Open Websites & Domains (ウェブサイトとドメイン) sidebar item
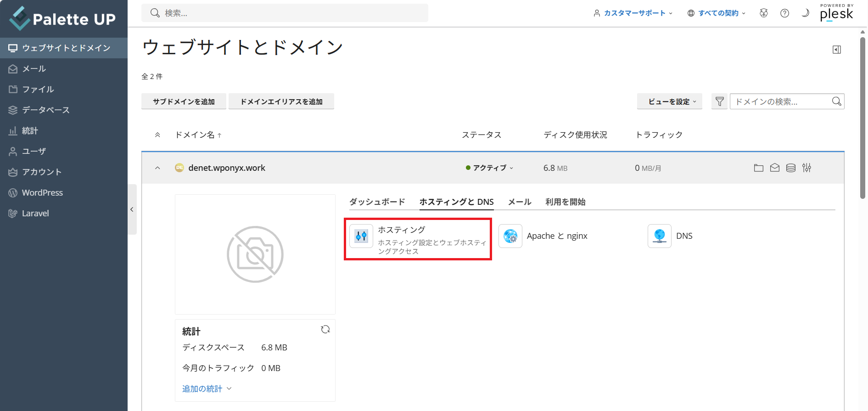 (x=64, y=48)
